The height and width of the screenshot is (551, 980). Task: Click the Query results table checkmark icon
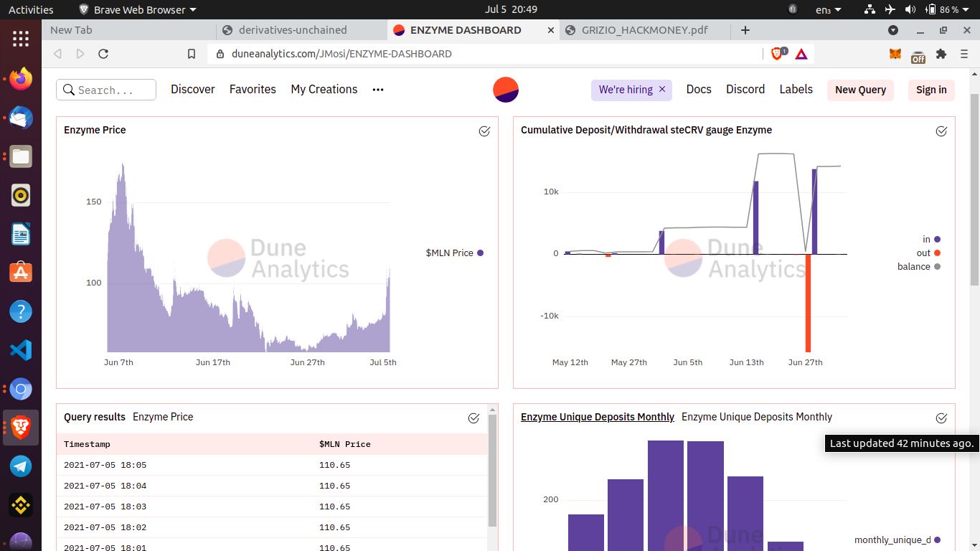473,418
